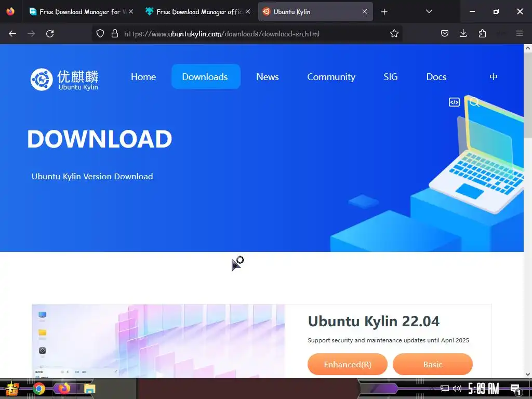This screenshot has height=399, width=532.
Task: Download the Enhanced(R) edition
Action: [x=348, y=364]
